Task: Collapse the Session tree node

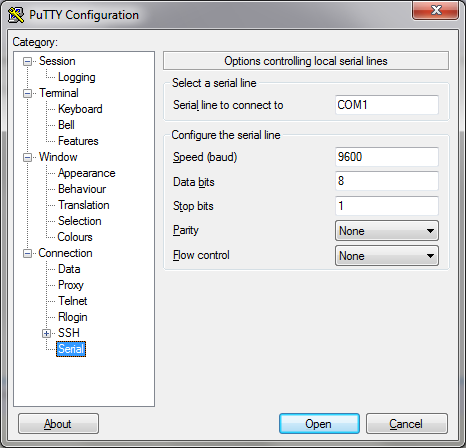Action: [27, 61]
